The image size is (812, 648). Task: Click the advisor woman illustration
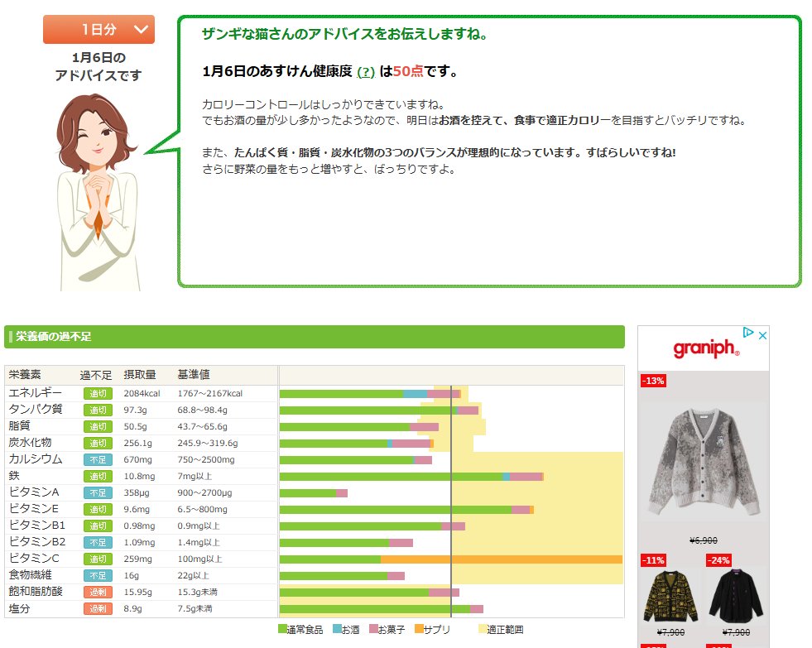click(98, 192)
